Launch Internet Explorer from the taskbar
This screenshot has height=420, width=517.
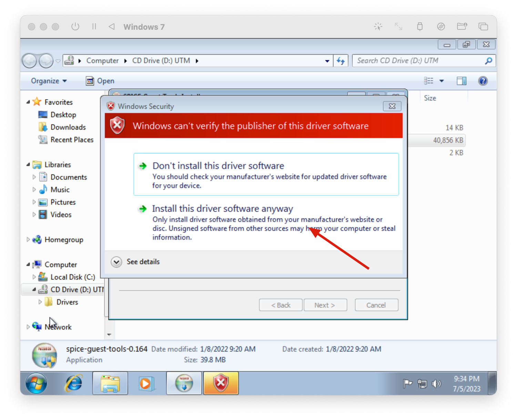pos(74,383)
